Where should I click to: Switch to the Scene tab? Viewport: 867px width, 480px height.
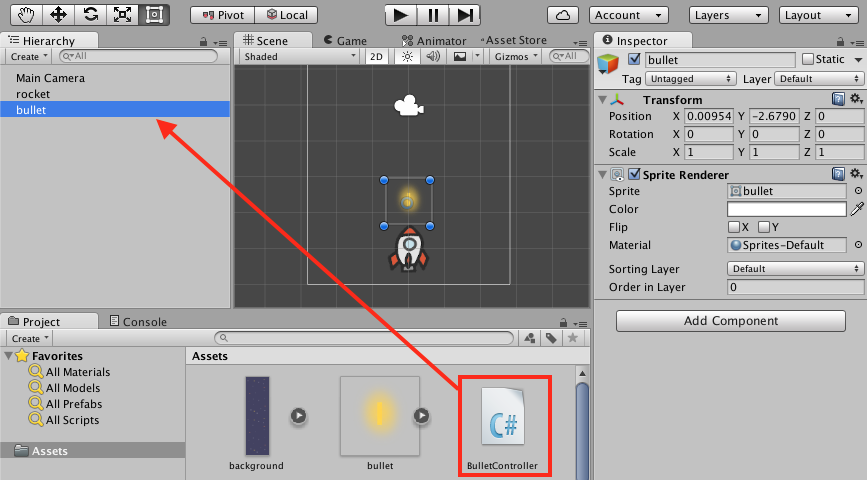272,40
